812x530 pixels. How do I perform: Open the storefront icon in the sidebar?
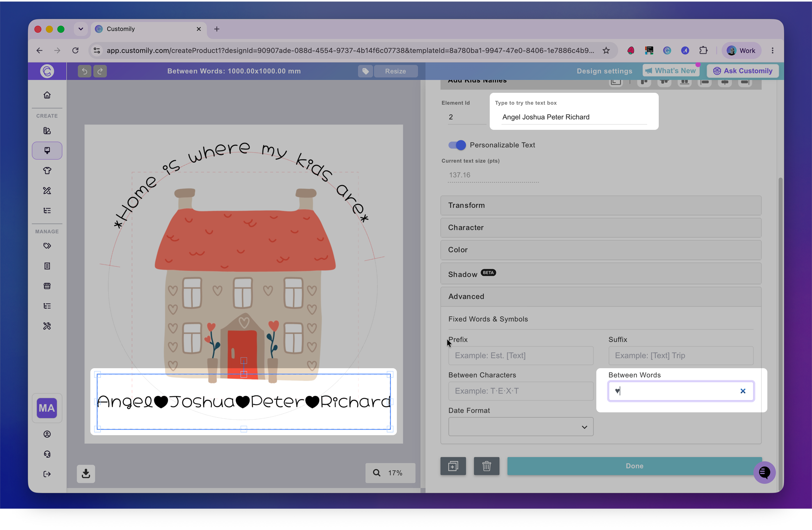[x=47, y=286]
